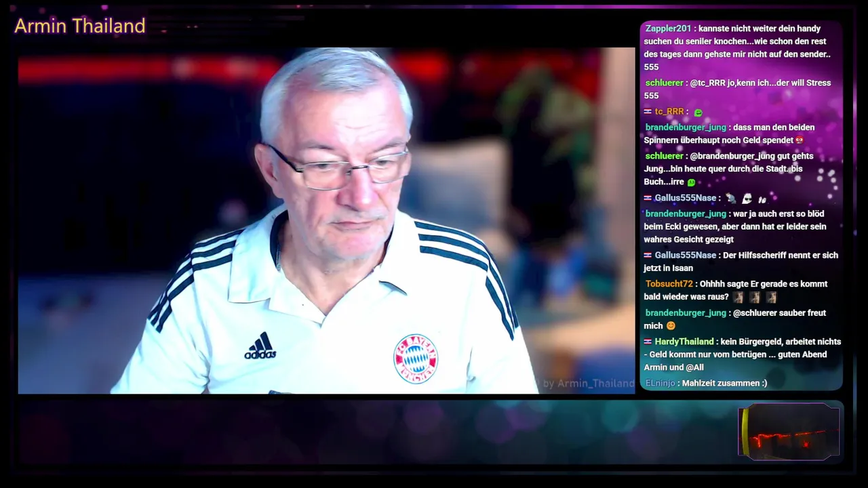Click the flag beside Gallus555Nase's emoji message
Image resolution: width=868 pixels, height=488 pixels.
[648, 199]
